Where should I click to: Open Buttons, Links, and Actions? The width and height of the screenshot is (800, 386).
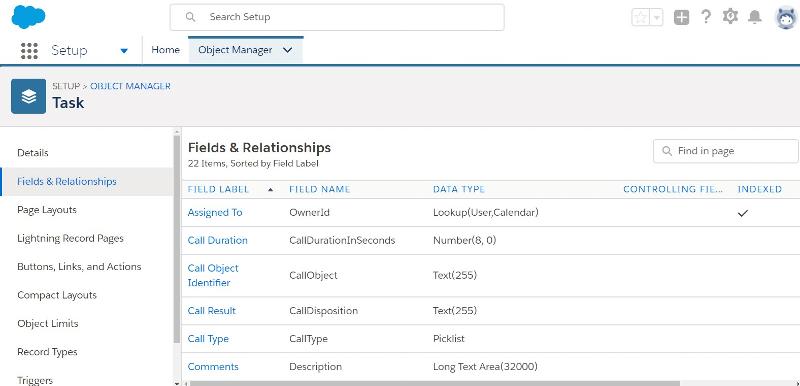pyautogui.click(x=79, y=267)
